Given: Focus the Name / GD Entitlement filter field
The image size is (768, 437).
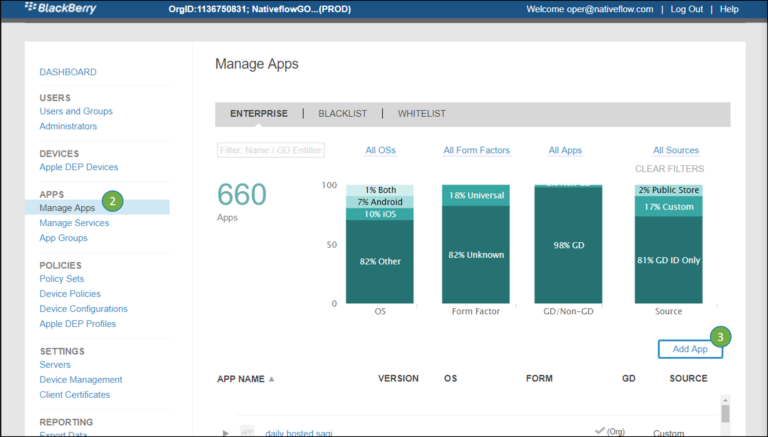Looking at the screenshot, I should (271, 150).
